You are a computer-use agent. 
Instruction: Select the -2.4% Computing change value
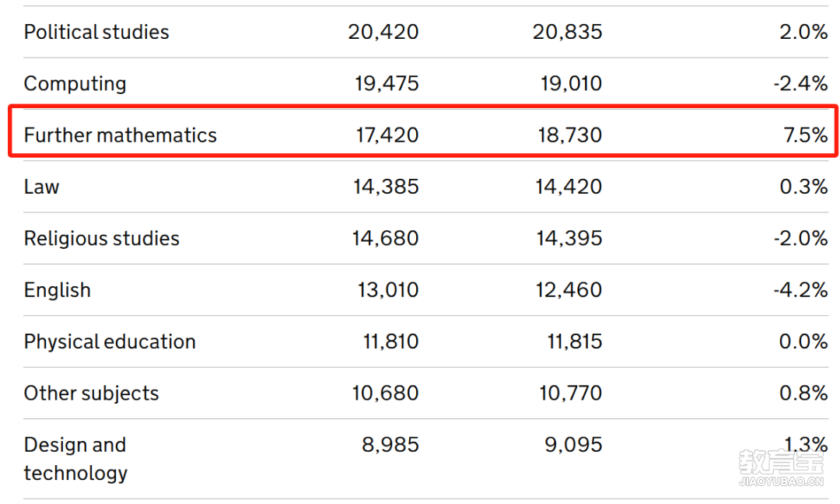tap(800, 83)
